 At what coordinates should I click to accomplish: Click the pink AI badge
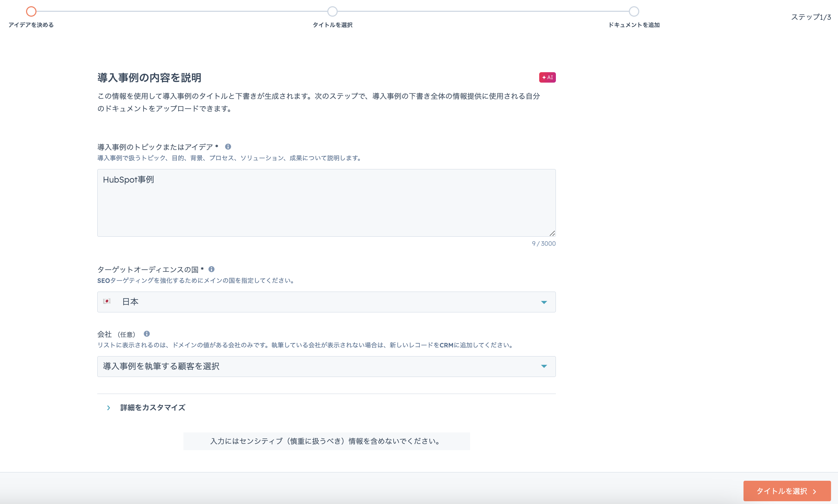(x=547, y=77)
